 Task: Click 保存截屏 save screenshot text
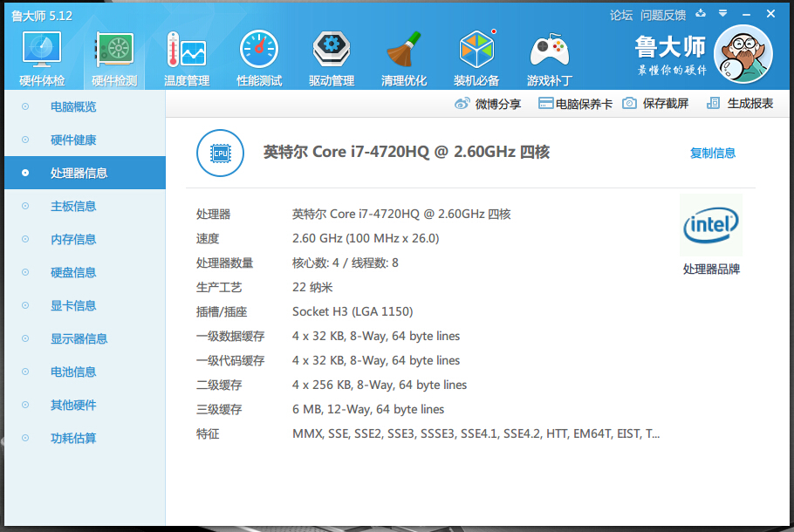point(666,104)
